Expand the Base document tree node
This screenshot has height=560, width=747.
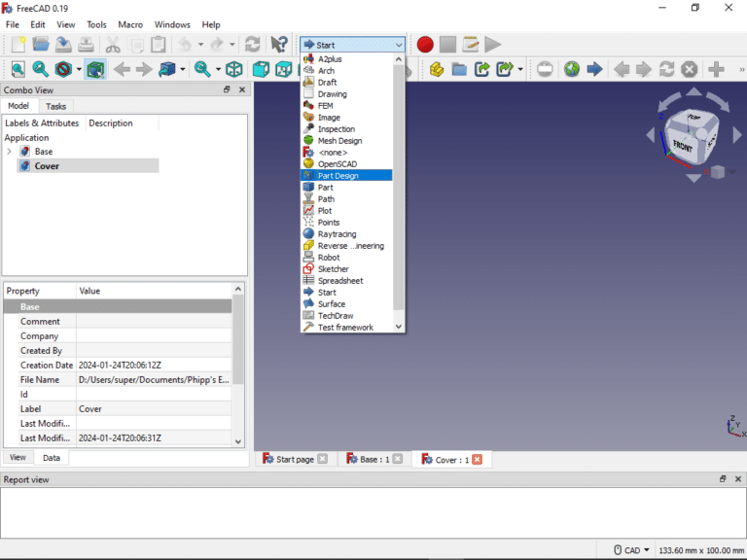9,152
